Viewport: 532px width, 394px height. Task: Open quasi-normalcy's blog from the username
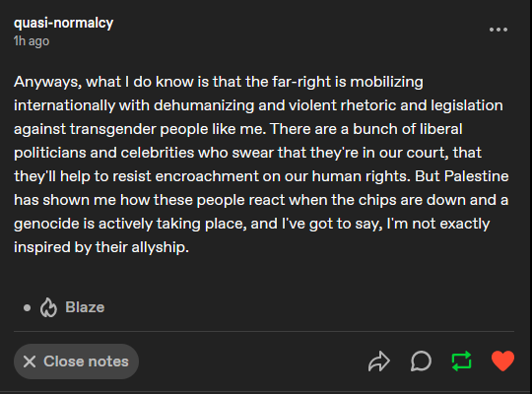coord(63,23)
